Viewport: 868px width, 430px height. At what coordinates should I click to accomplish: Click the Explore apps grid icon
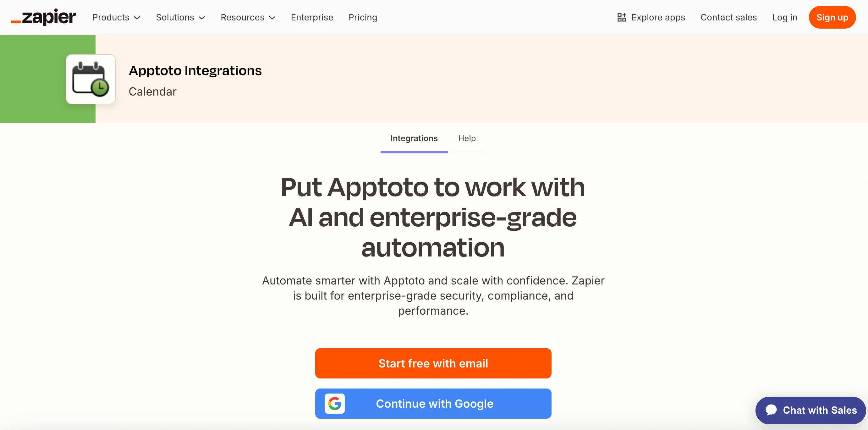(622, 17)
